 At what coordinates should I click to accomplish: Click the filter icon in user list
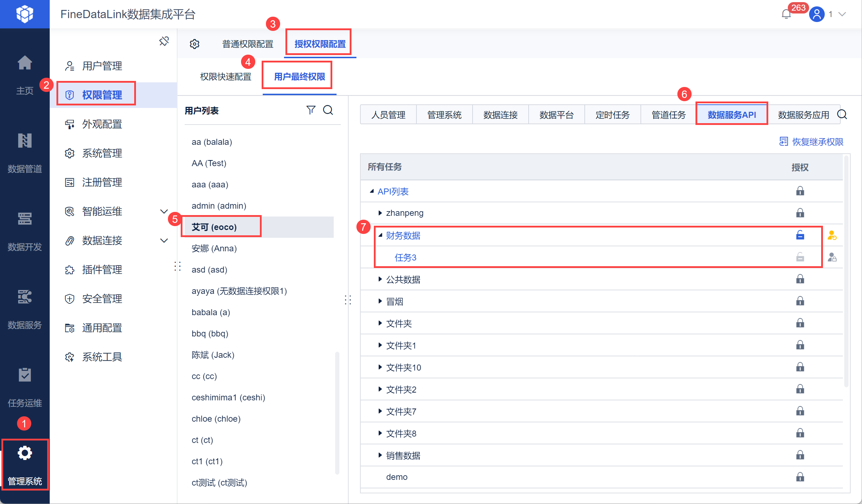pyautogui.click(x=311, y=110)
